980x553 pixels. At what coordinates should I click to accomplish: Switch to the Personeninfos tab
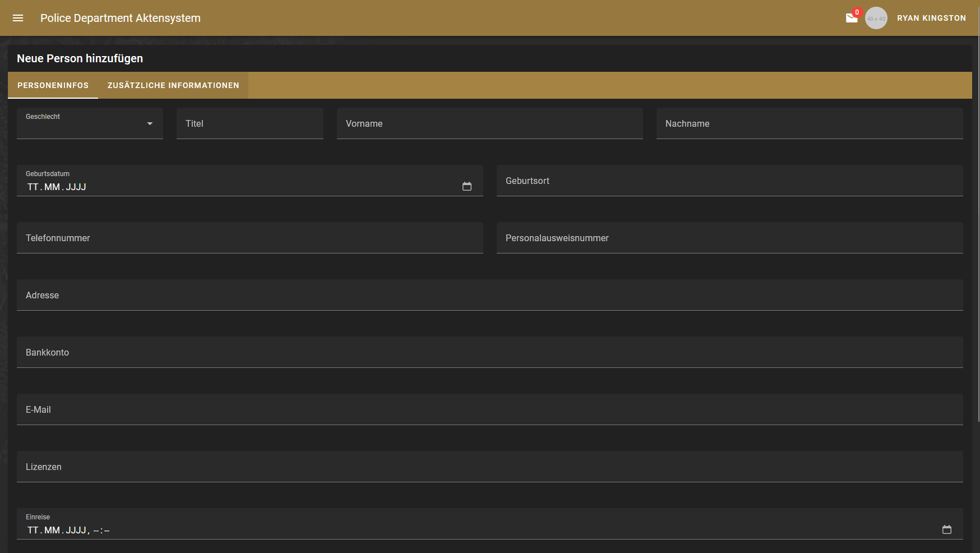pyautogui.click(x=53, y=85)
